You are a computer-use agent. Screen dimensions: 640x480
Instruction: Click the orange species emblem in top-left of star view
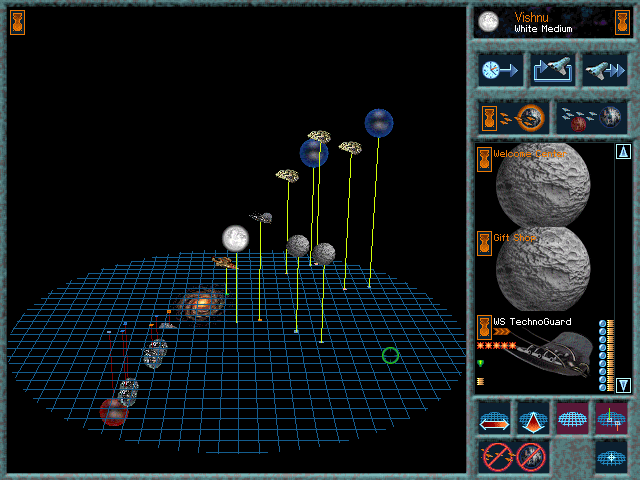pos(18,22)
